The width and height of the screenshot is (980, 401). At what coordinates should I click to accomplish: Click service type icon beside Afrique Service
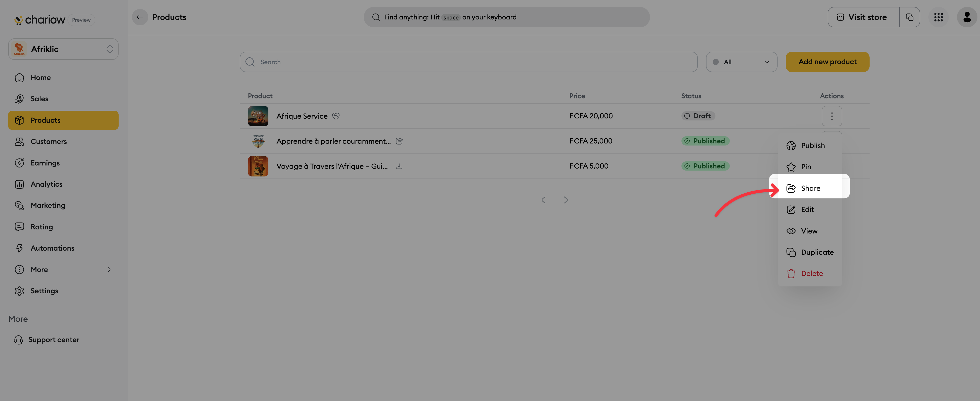336,116
